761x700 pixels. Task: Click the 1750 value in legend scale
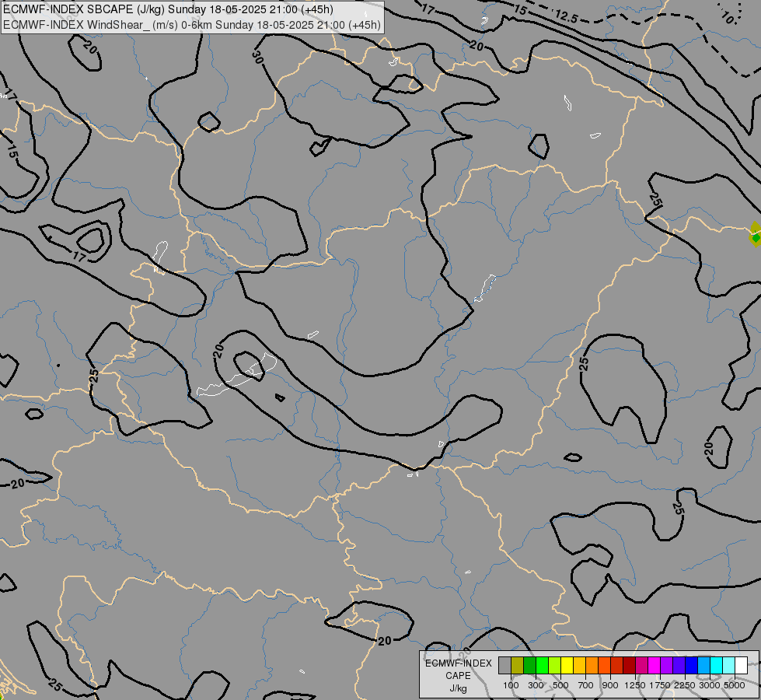pyautogui.click(x=660, y=685)
